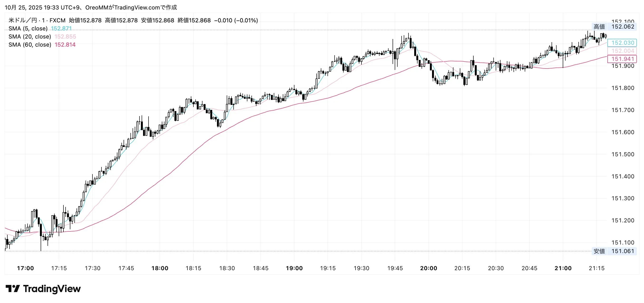The width and height of the screenshot is (644, 303).
Task: Click the 終値152.868 close value in header
Action: [x=194, y=20]
